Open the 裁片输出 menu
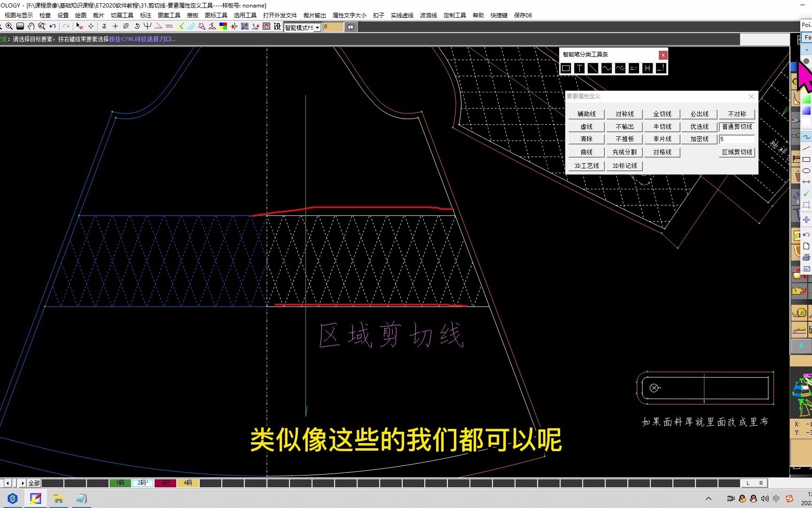Image resolution: width=812 pixels, height=508 pixels. point(315,16)
